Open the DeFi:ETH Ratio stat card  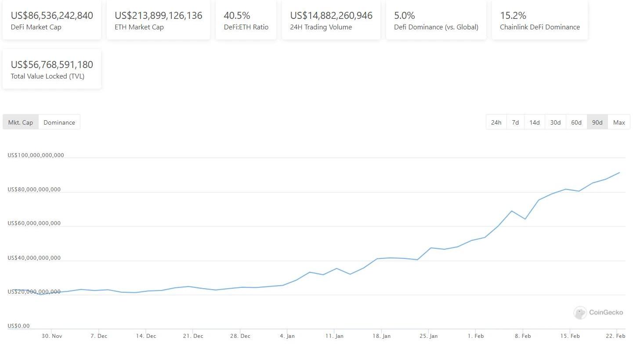[246, 20]
